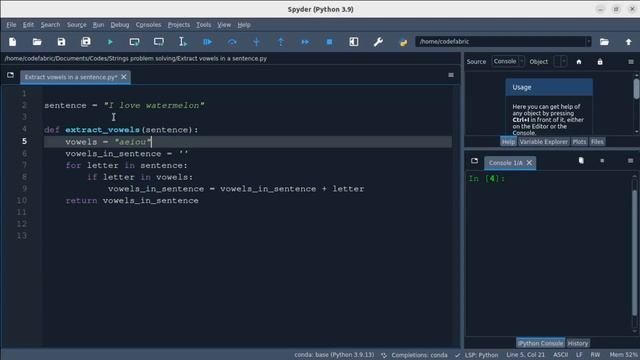Open the Help menu
The image size is (640, 360).
244,25
